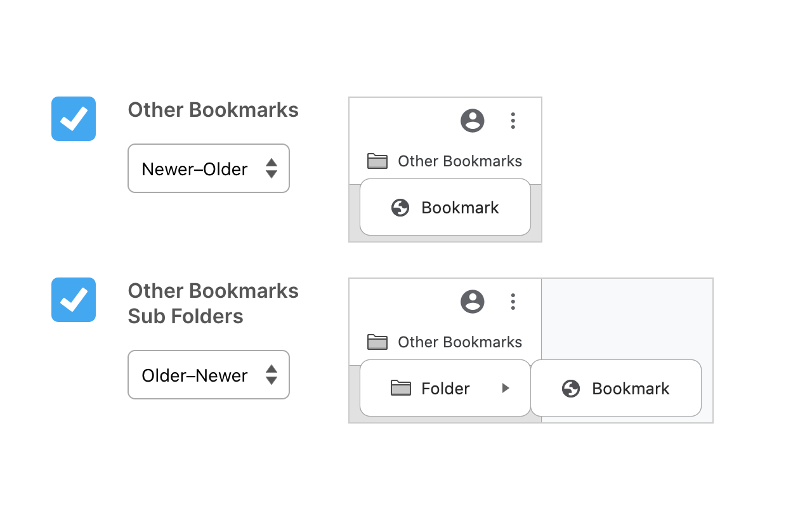Click profile avatar icon in lower preview
The height and width of the screenshot is (508, 812).
tap(473, 302)
